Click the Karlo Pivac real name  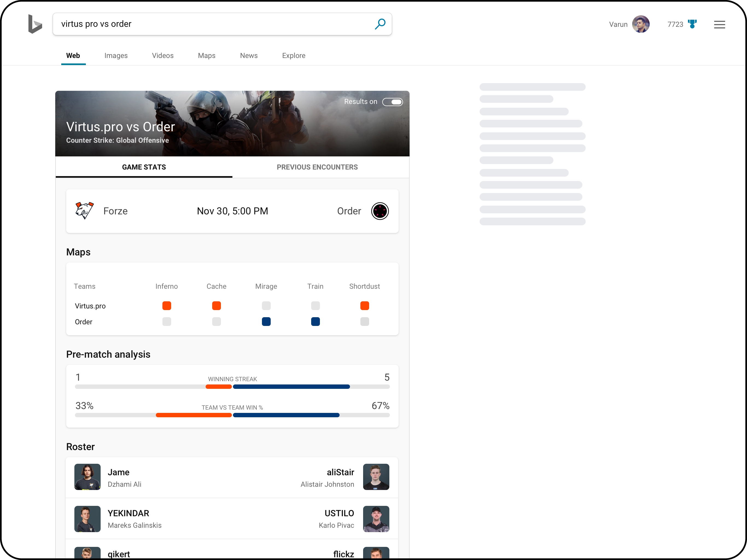pos(336,526)
